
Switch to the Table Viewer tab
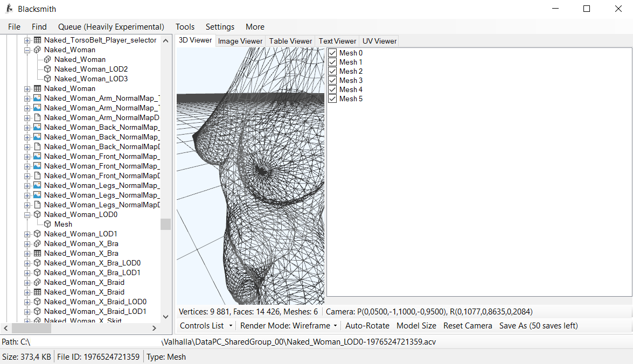(x=291, y=41)
